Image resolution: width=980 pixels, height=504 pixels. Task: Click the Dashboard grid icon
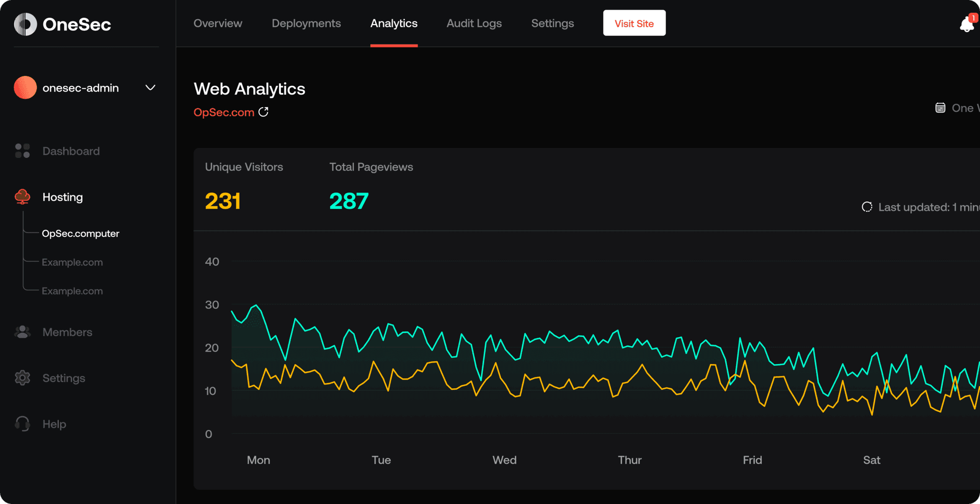click(x=22, y=151)
